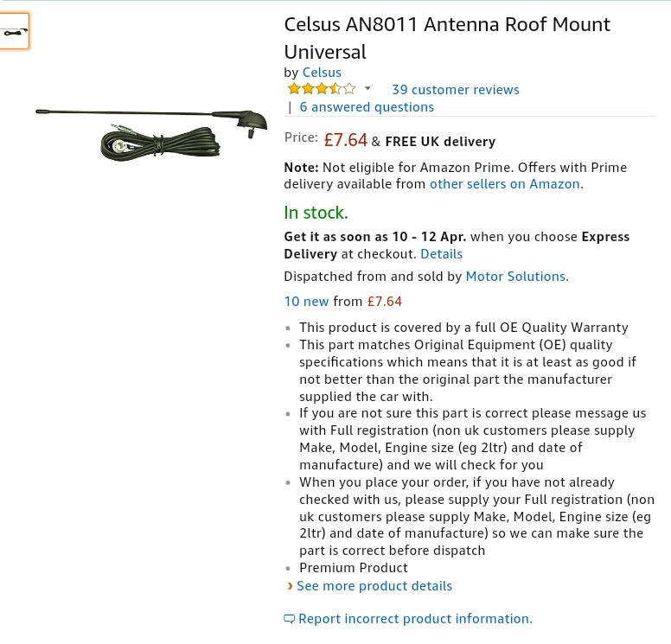Open the 39 customer reviews link

coord(456,89)
